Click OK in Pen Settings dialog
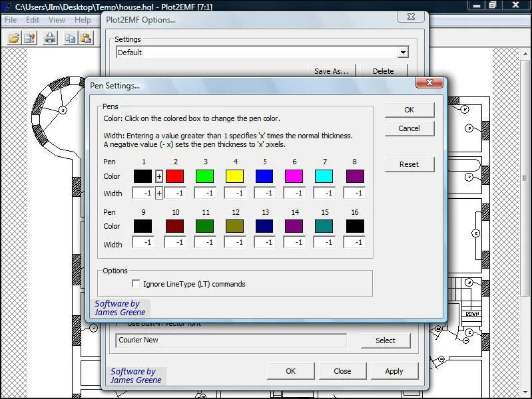Screen dimensions: 532x399 [x=409, y=110]
